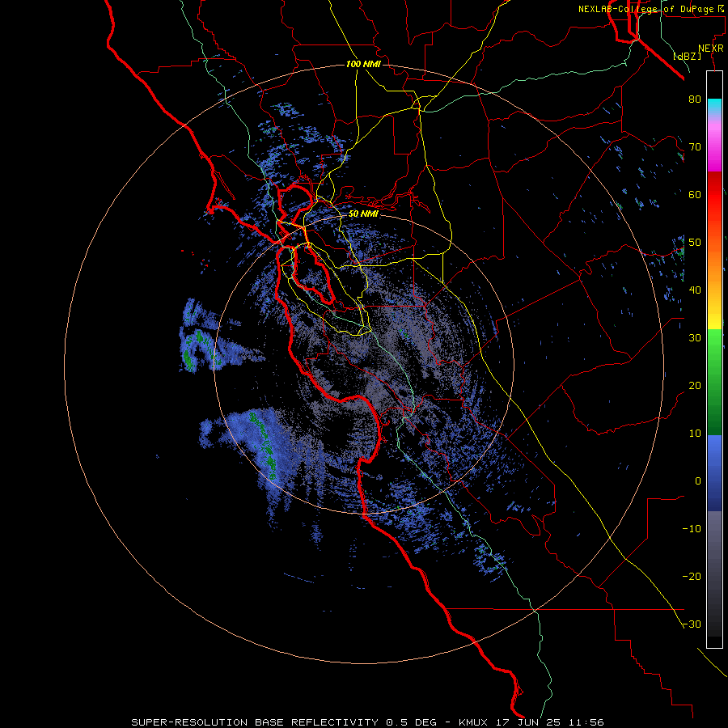Click the '0' value on the dBZ scale
This screenshot has height=728, width=728.
pos(698,481)
